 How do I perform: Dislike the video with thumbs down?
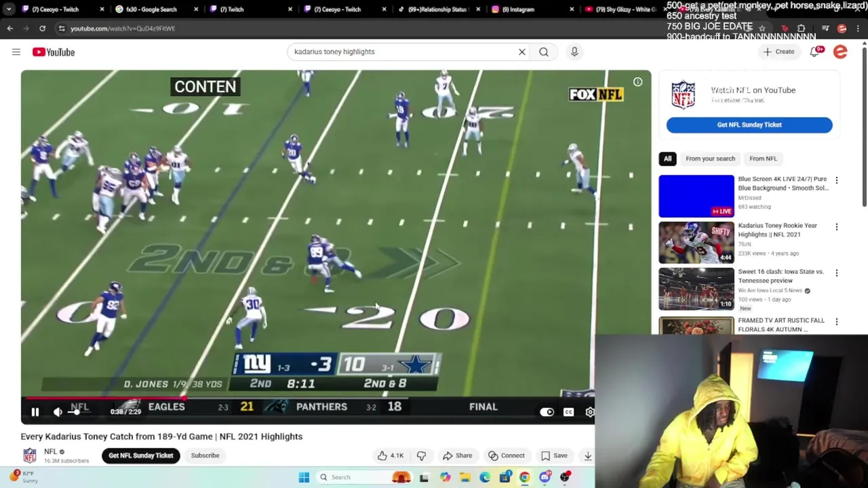pos(421,455)
